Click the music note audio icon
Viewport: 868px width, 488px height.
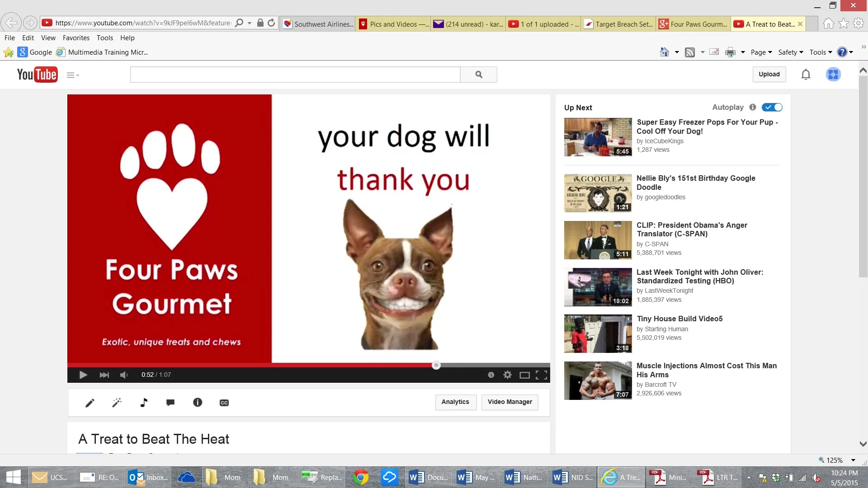(x=144, y=403)
